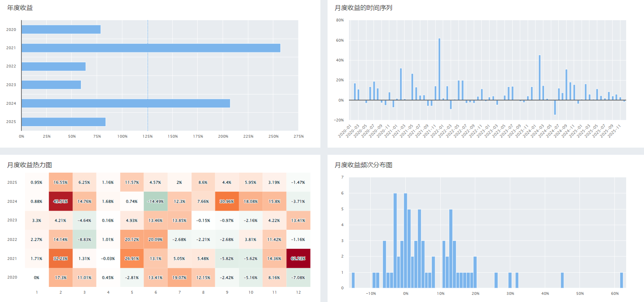
Task: Select the 45.51% heatmap cell for February 2024
Action: [x=61, y=201]
